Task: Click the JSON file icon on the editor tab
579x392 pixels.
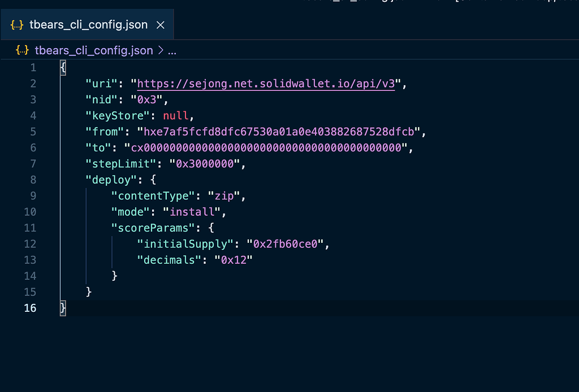Action: 16,24
